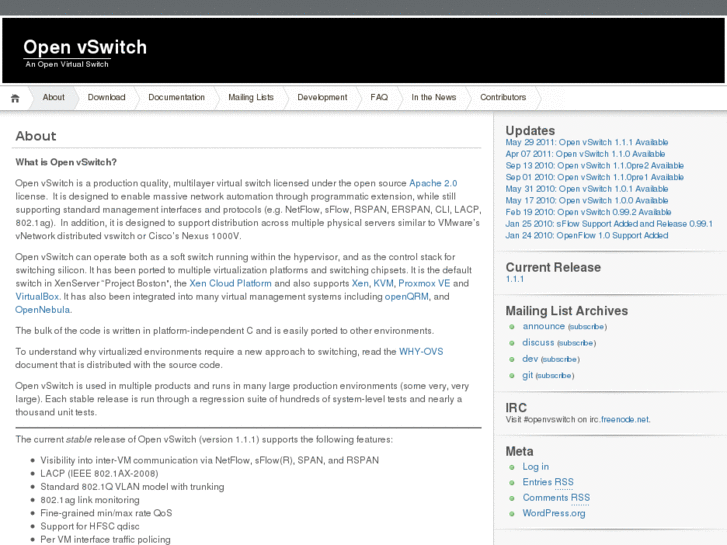Click '802.1ag link monitoring' list item
Screen dimensions: 727x545
click(x=89, y=500)
